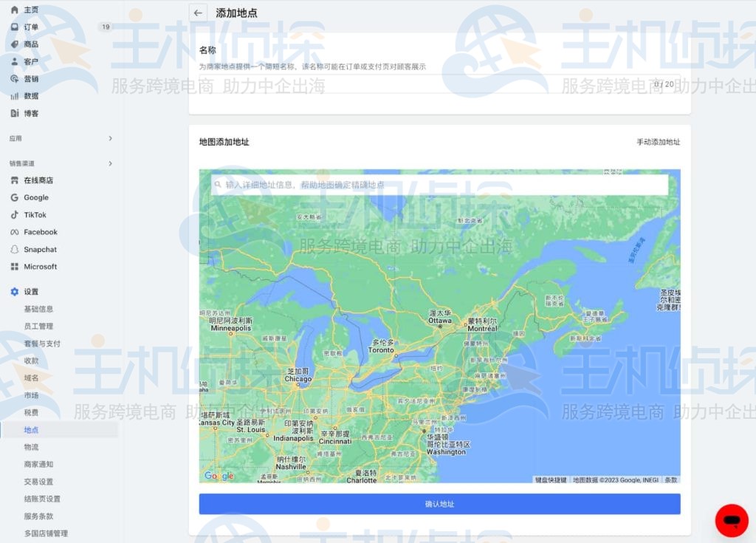This screenshot has width=756, height=543.
Task: Select the 数据 analytics icon
Action: [x=16, y=96]
